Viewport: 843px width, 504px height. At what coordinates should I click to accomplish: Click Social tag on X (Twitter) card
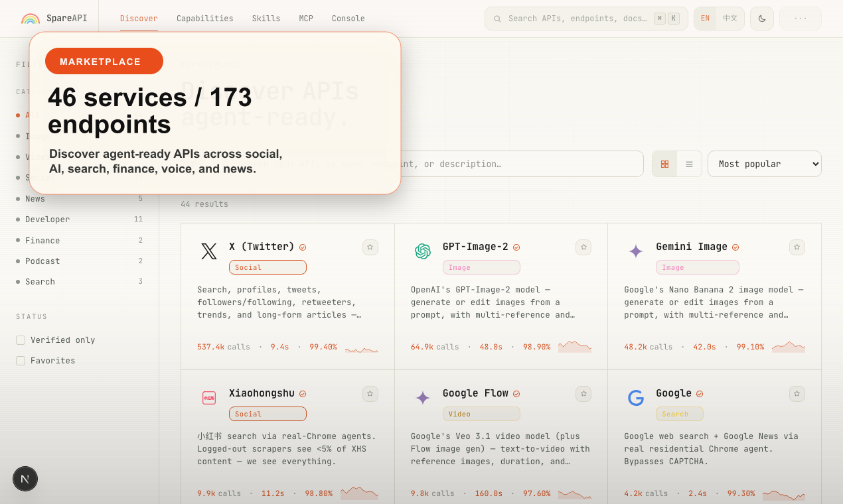tap(268, 267)
